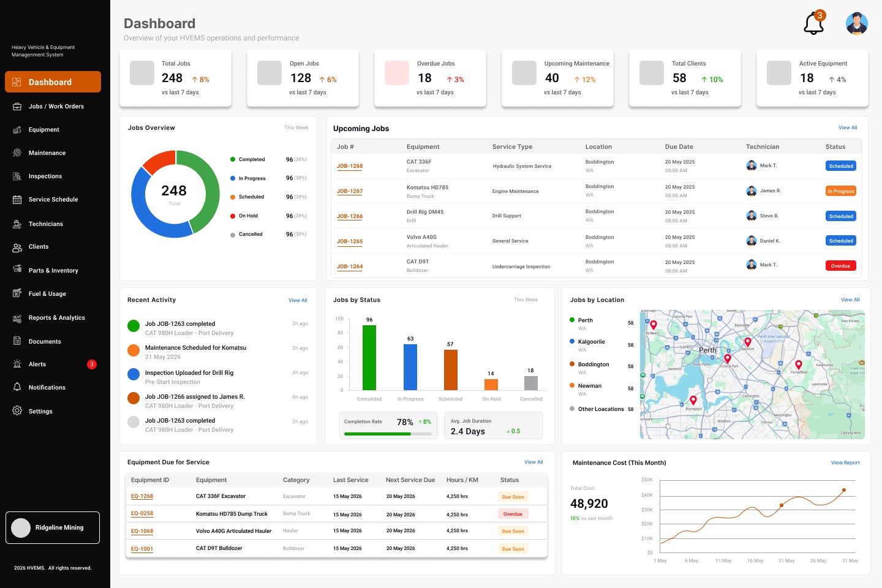Click 'Job JOB-1266 assigned to James R.' activity
The height and width of the screenshot is (588, 882).
195,397
